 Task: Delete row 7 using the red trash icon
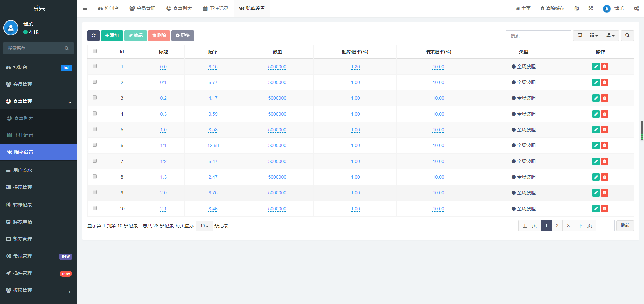point(605,161)
